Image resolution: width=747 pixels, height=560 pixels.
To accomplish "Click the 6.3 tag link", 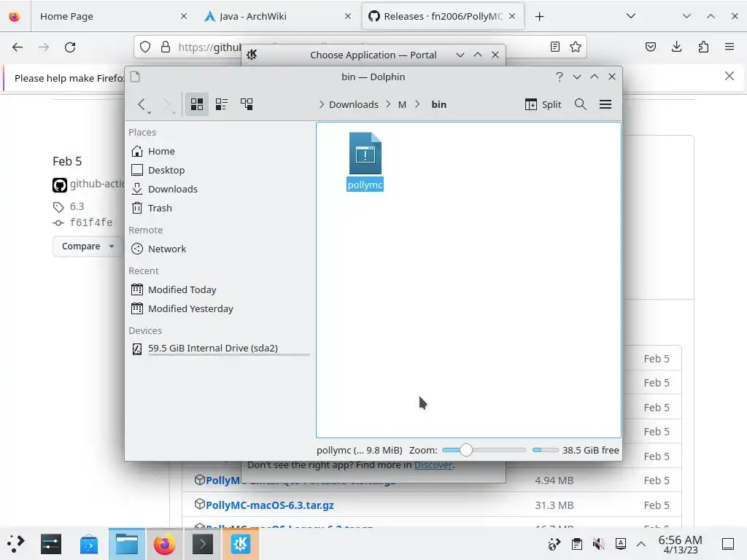I will pos(77,206).
